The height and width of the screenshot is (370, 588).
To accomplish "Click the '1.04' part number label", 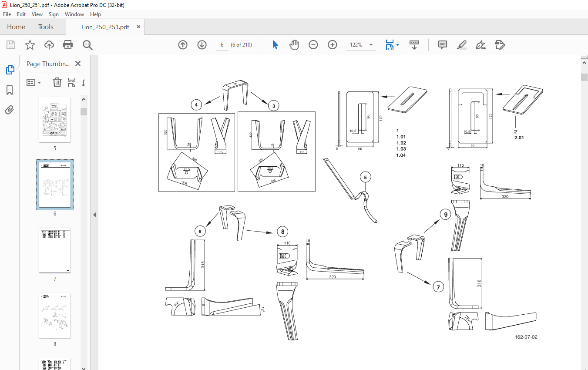I will (401, 155).
